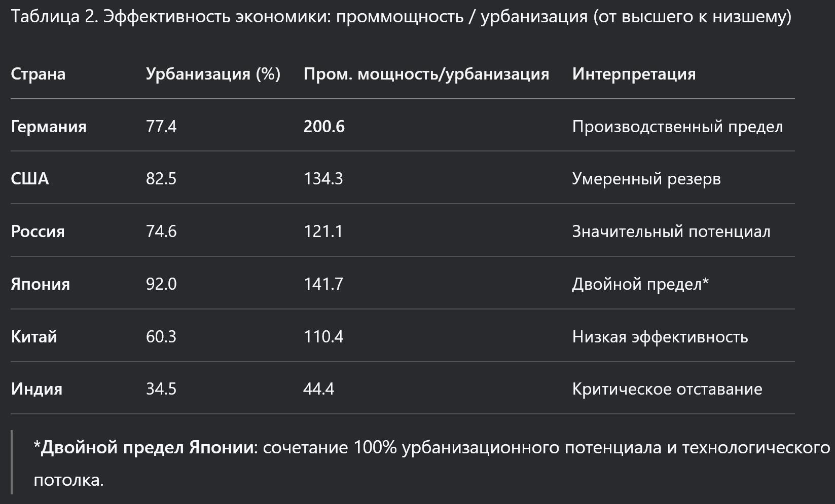
Task: Click the 'Страна' column header
Action: coord(38,74)
